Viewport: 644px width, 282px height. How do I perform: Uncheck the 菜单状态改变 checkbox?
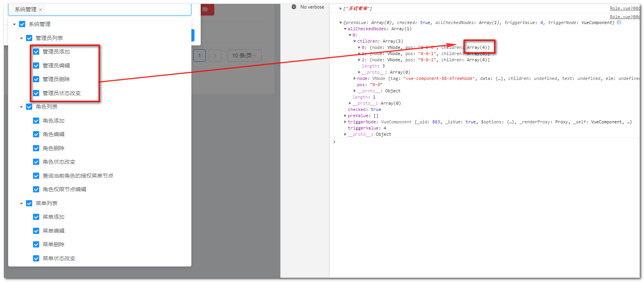(x=36, y=258)
